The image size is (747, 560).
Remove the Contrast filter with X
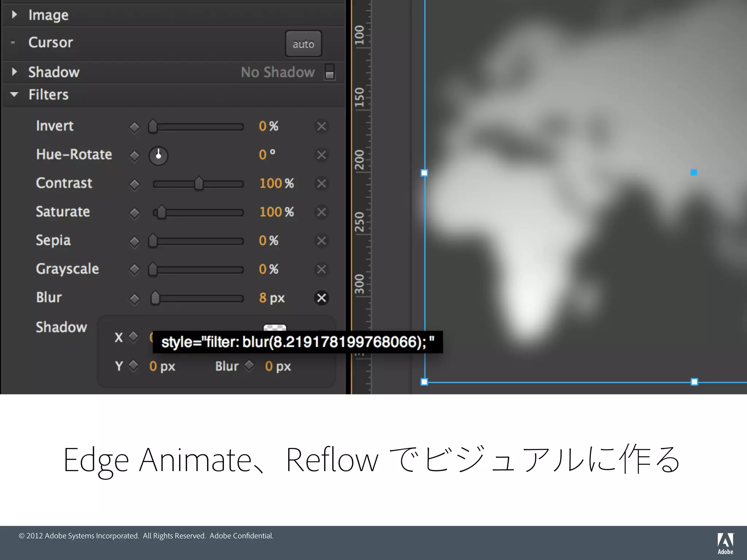click(321, 183)
